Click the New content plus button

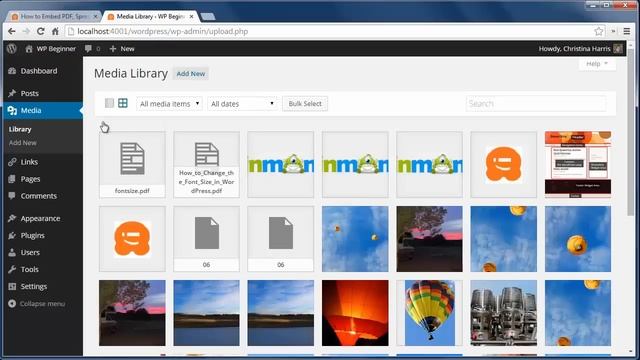point(122,49)
